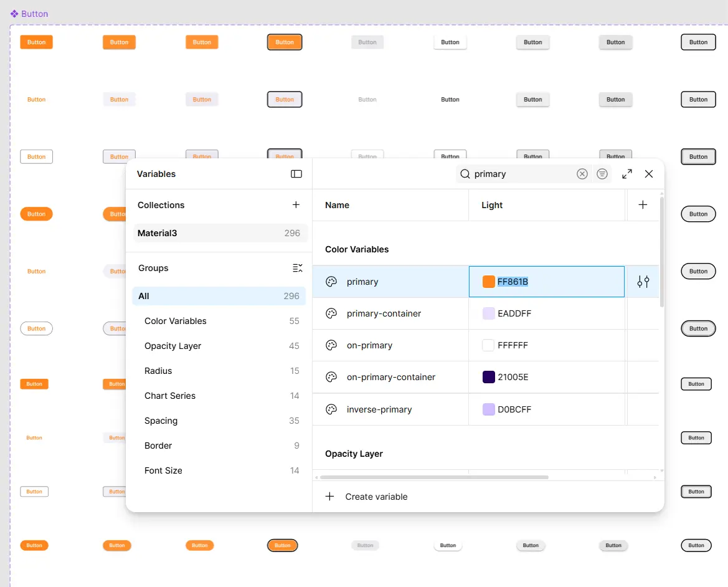Click the Button component set icon title
This screenshot has width=728, height=587.
point(14,14)
